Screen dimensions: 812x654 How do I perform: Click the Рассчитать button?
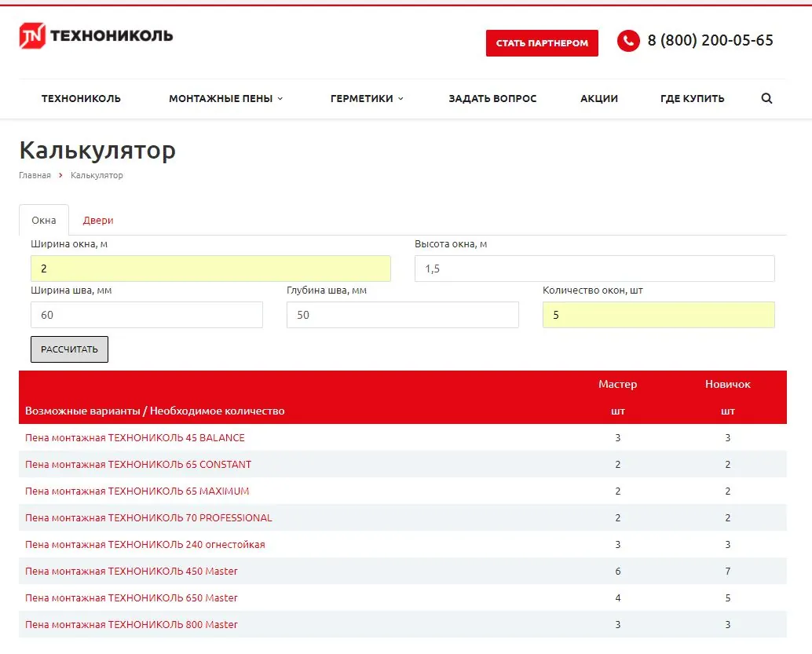[69, 349]
